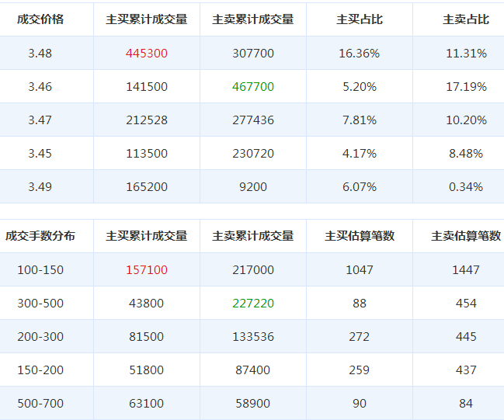The image size is (504, 420).
Task: Select the 133536 sell volume cell
Action: tap(252, 337)
